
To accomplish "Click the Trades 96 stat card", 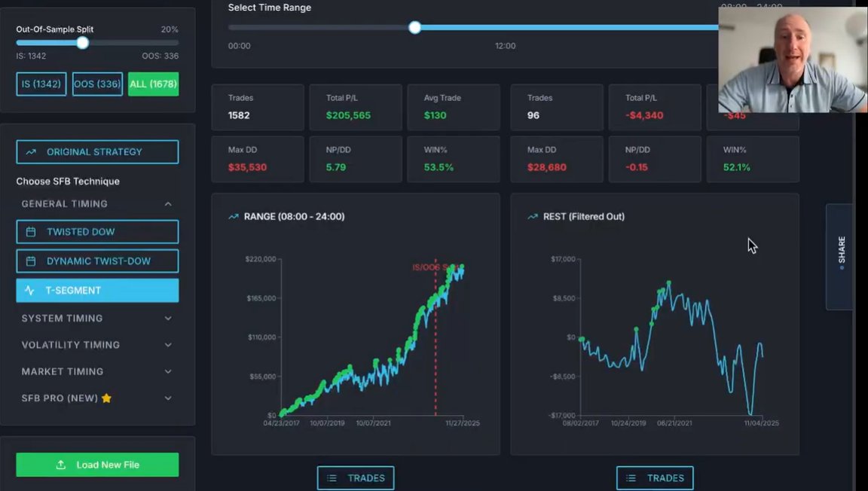I will [x=557, y=107].
